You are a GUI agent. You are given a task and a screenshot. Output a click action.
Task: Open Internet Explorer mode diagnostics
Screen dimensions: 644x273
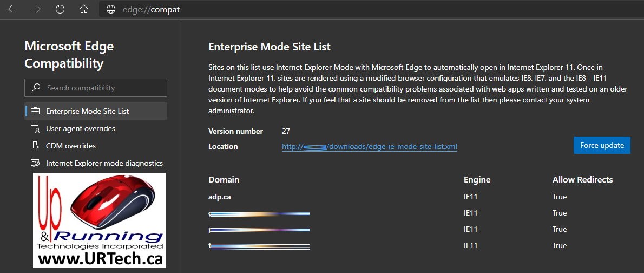(x=104, y=164)
